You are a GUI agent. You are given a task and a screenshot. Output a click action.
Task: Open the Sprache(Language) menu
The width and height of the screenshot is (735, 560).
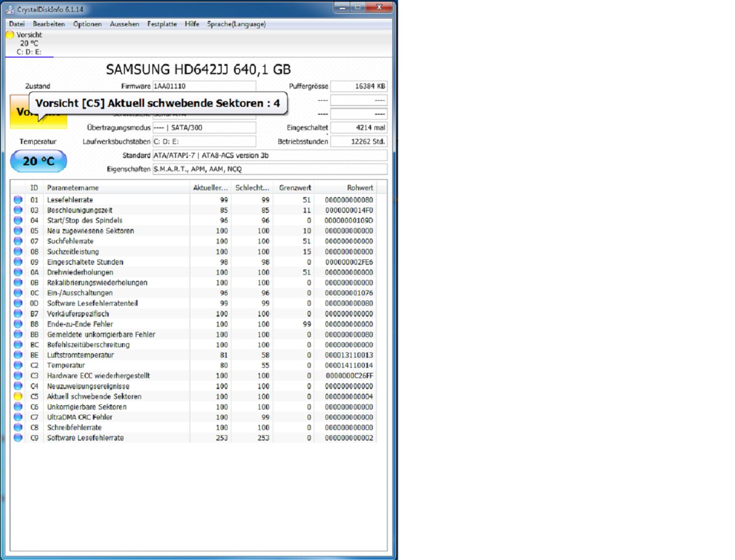tap(236, 24)
